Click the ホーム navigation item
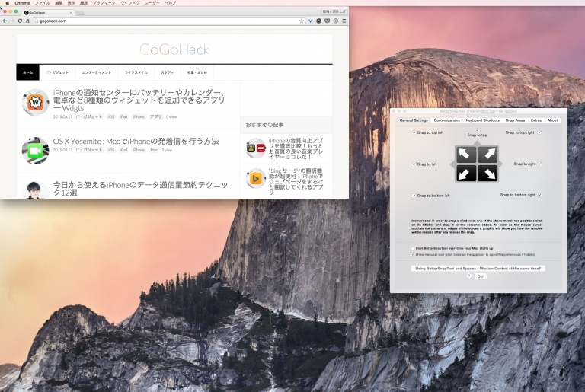The height and width of the screenshot is (392, 585). (x=27, y=72)
